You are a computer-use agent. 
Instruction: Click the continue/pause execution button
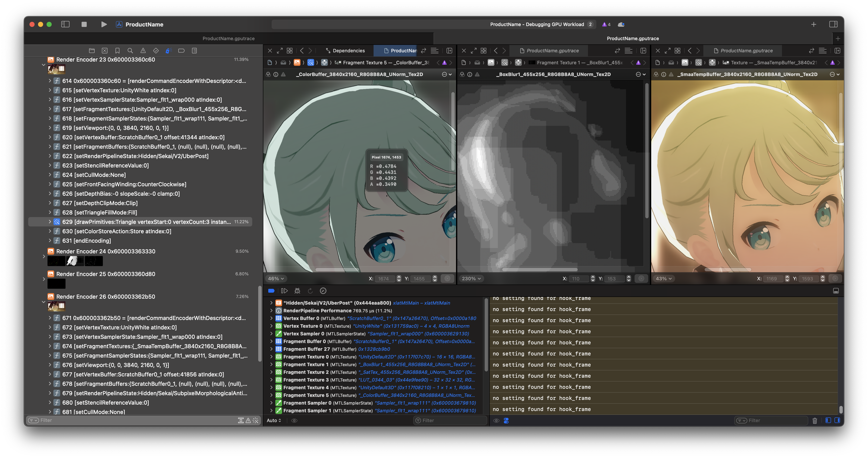point(284,291)
